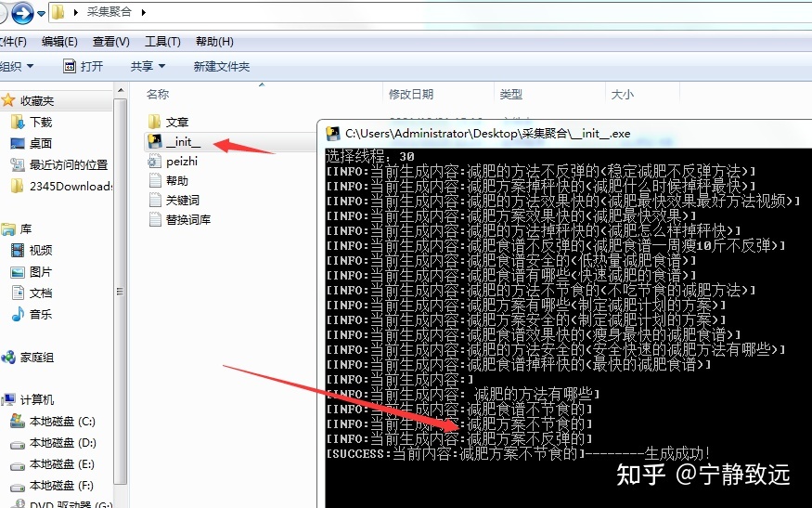Sort by 修改日期 column header
The width and height of the screenshot is (812, 508).
point(411,95)
